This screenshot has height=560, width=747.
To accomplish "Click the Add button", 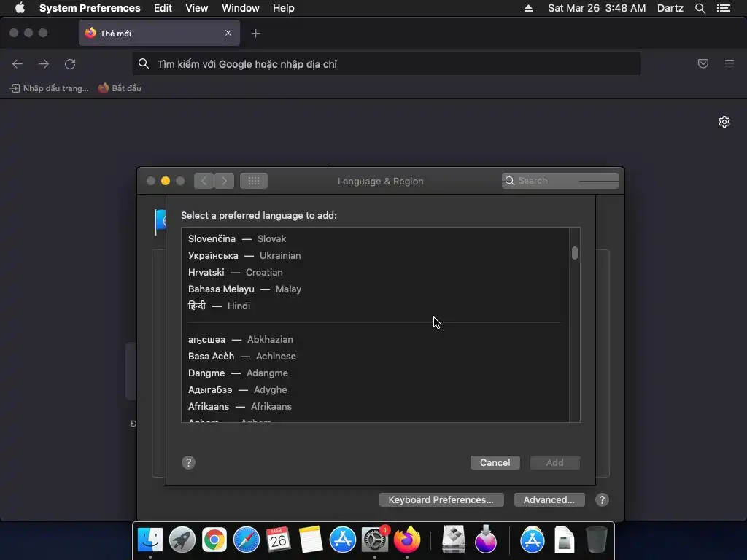I will click(554, 462).
